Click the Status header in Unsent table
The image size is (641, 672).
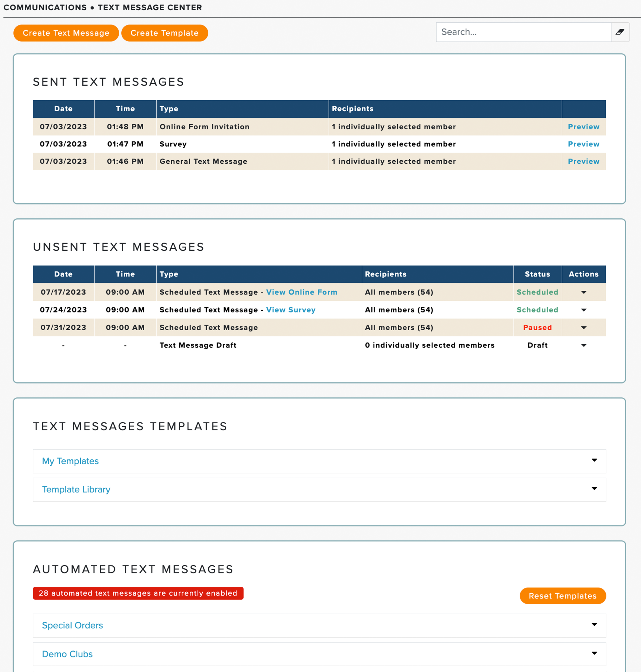tap(538, 274)
